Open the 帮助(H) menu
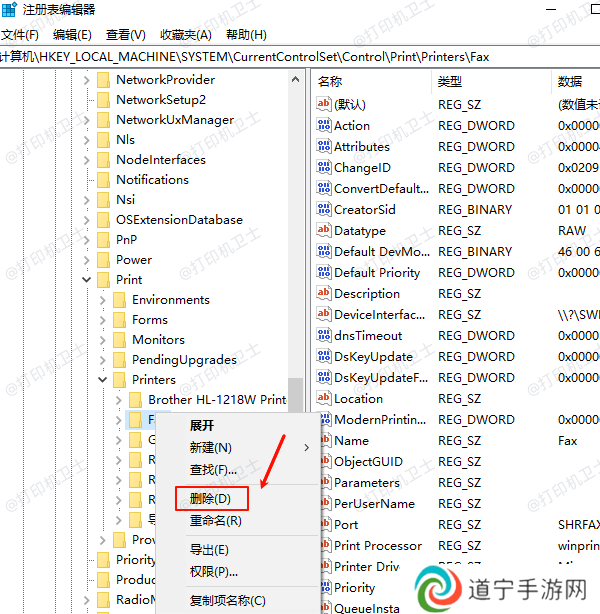Image resolution: width=600 pixels, height=614 pixels. point(246,35)
